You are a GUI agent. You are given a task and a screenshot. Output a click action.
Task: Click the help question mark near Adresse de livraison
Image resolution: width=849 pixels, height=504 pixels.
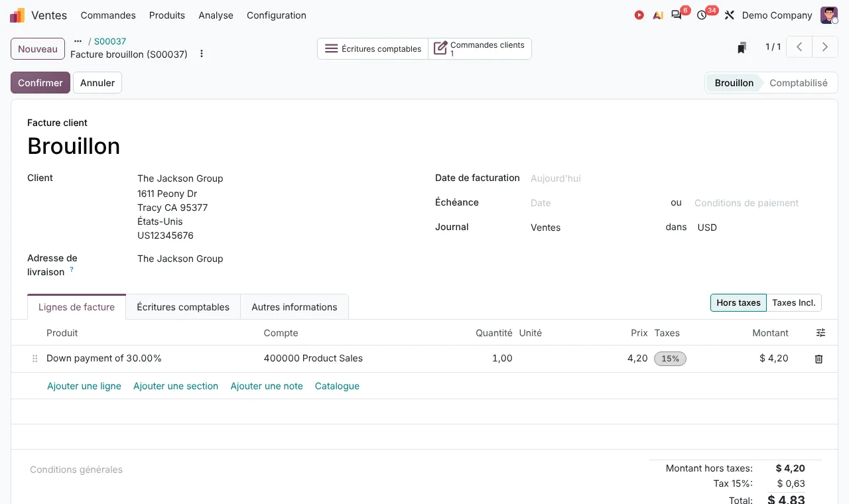pyautogui.click(x=72, y=269)
